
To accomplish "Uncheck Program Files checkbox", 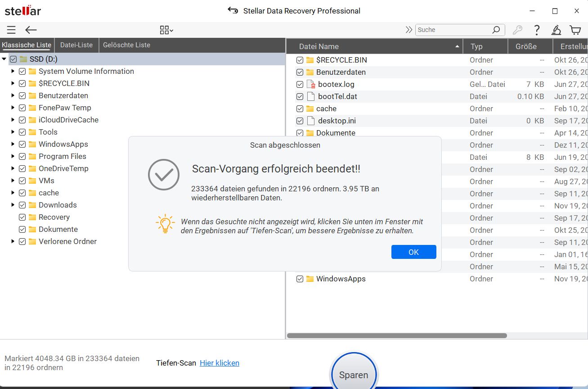I will 22,156.
